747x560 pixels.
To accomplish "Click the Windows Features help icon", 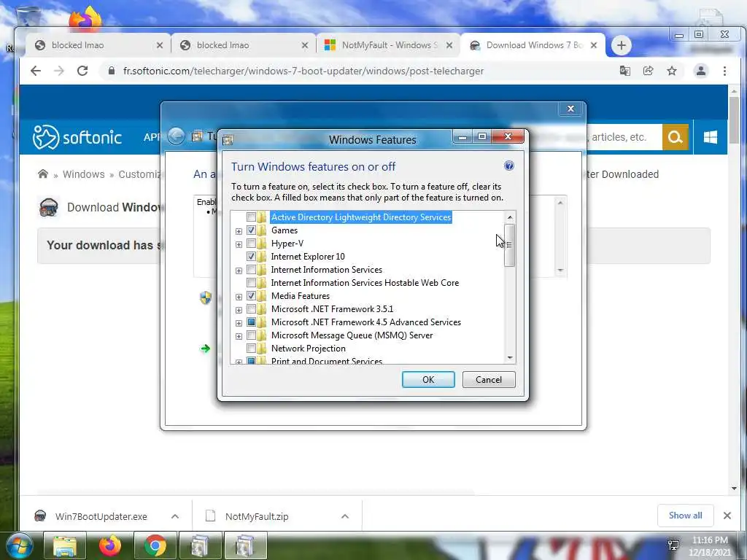I will 508,166.
